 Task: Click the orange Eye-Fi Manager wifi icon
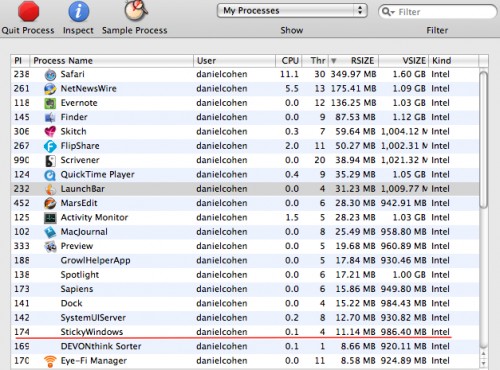coord(50,361)
